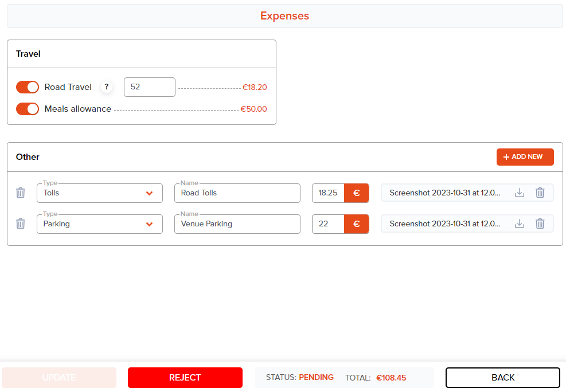
Task: Select the 18.25 amount input
Action: click(328, 193)
